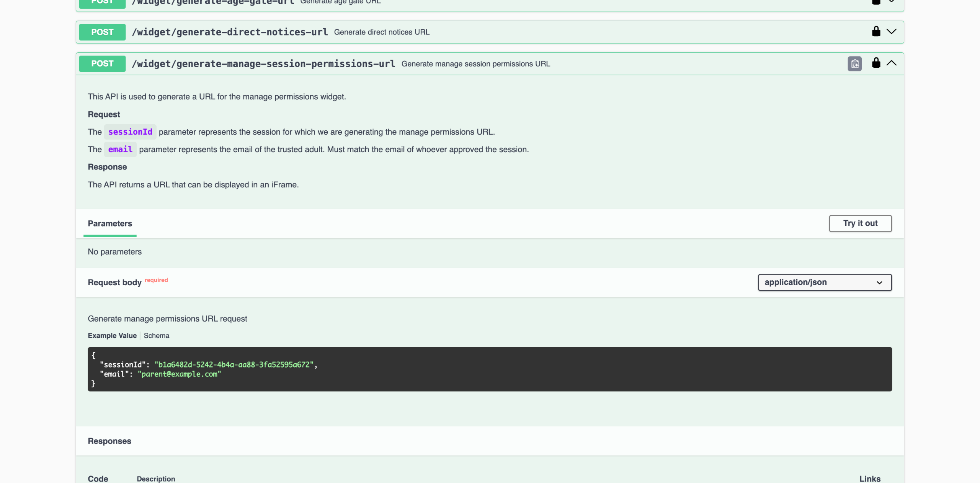Copy generate-manage-session-permissions-url path to clipboard
This screenshot has width=980, height=483.
pyautogui.click(x=854, y=64)
